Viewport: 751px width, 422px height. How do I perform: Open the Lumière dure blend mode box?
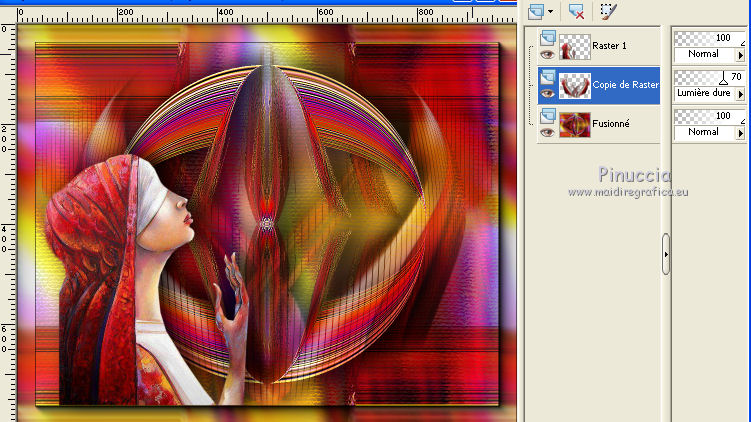click(x=704, y=93)
